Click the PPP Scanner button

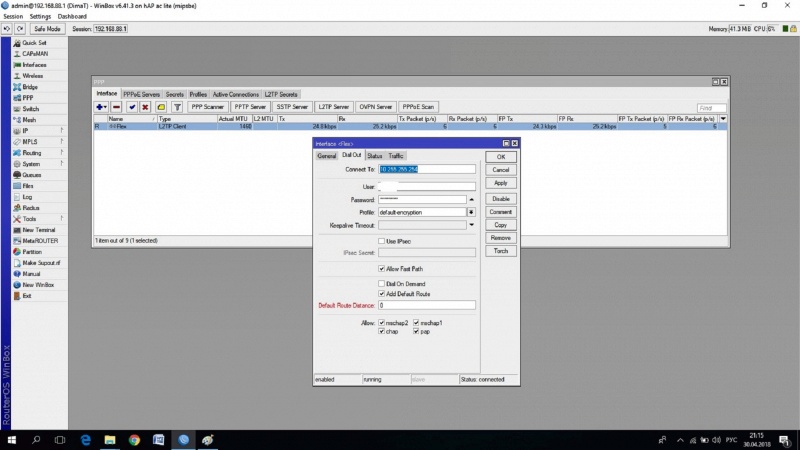[x=209, y=106]
